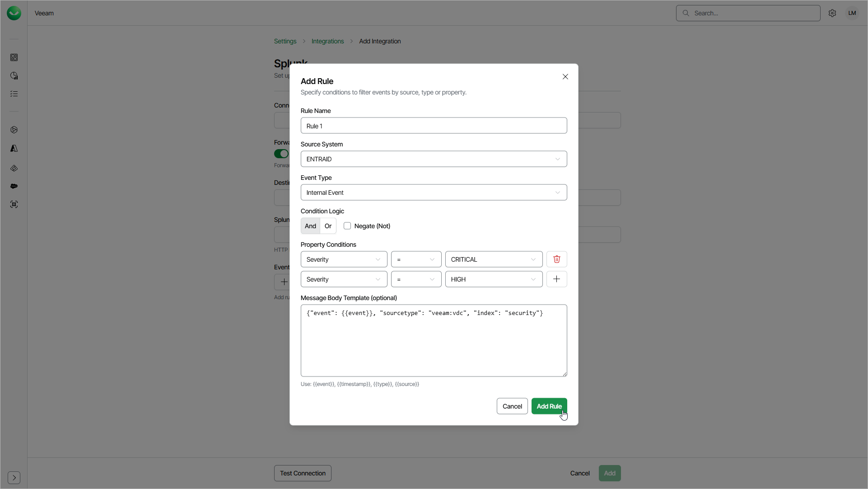
Task: Expand the sidebar with the arrow button
Action: [x=14, y=478]
